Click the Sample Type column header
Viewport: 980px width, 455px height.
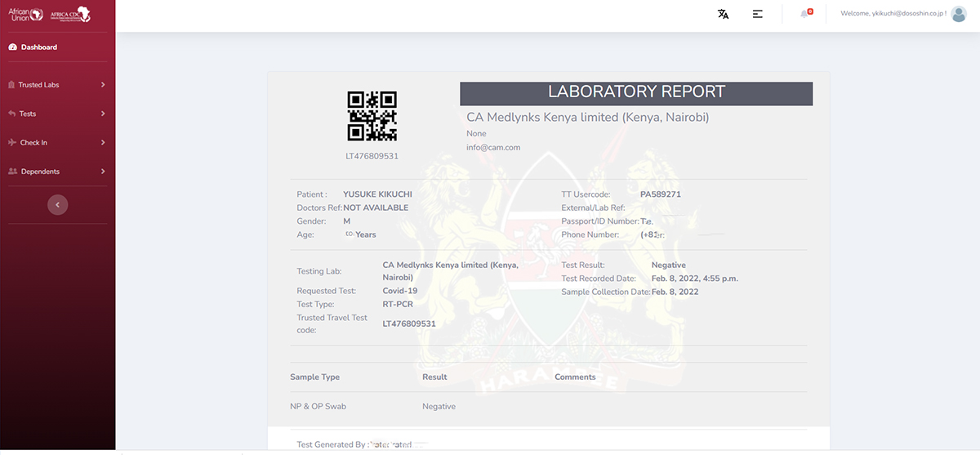click(x=315, y=377)
